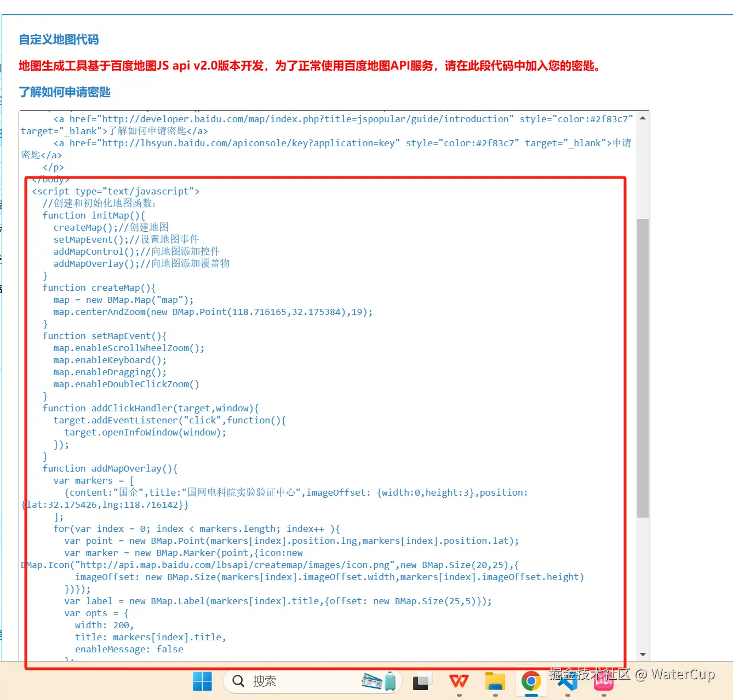The width and height of the screenshot is (733, 700).
Task: Open File Explorer from the taskbar
Action: [495, 681]
